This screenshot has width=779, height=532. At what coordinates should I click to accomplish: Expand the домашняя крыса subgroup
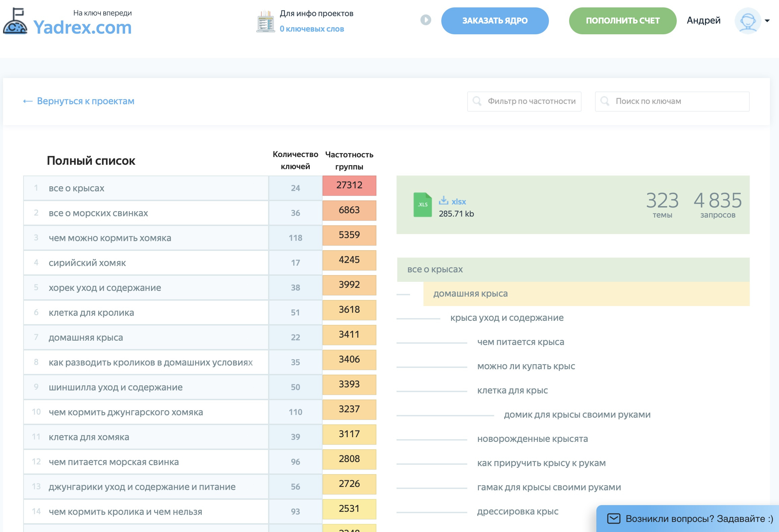pos(470,294)
